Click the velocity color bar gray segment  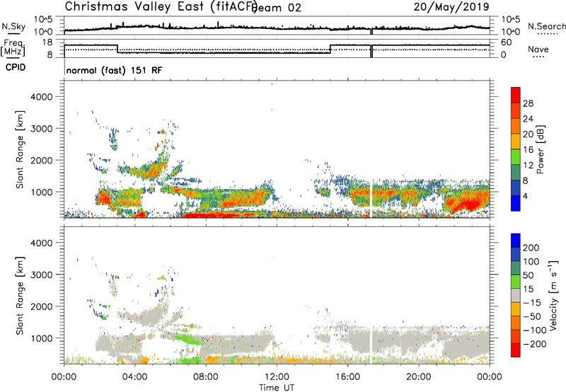[516, 295]
